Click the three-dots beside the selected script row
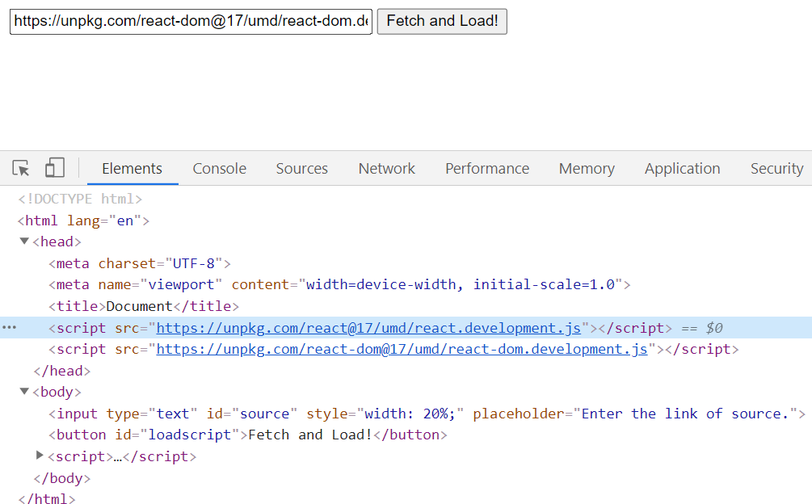This screenshot has height=504, width=812. tap(10, 328)
